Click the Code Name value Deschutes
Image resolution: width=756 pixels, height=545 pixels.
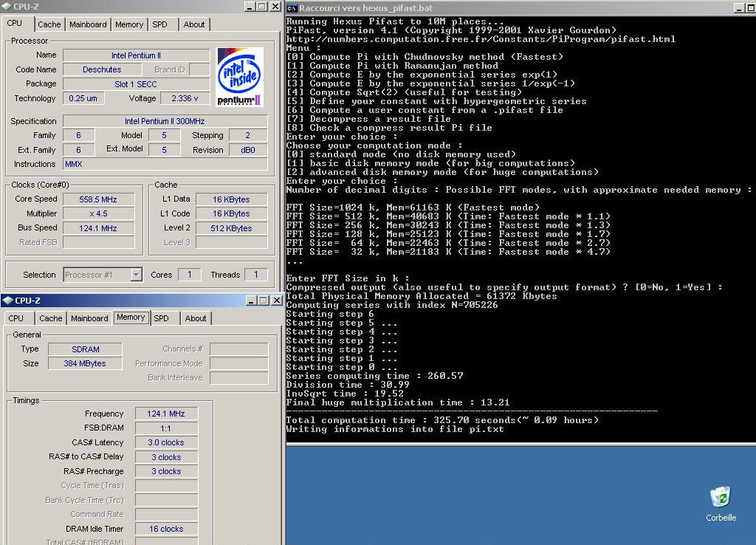click(102, 69)
